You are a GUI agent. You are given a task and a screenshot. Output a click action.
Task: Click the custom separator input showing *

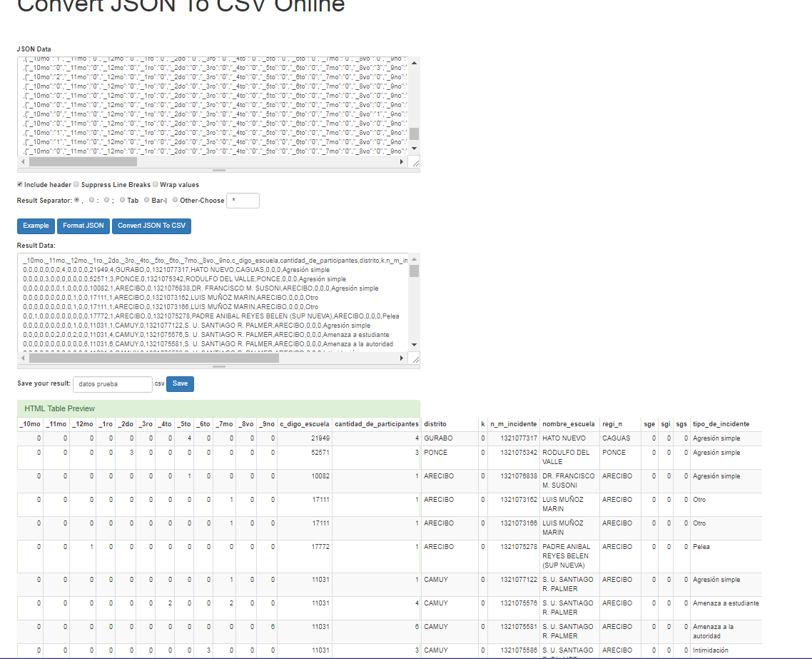(243, 200)
